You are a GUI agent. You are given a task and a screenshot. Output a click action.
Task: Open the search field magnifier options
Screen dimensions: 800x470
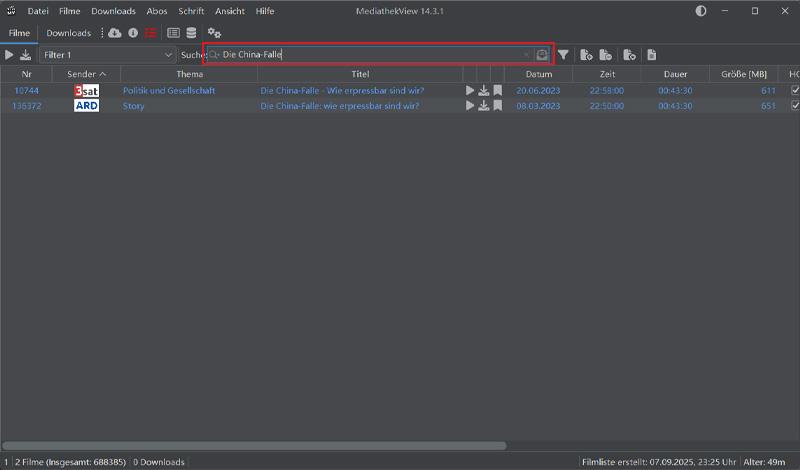tap(214, 55)
